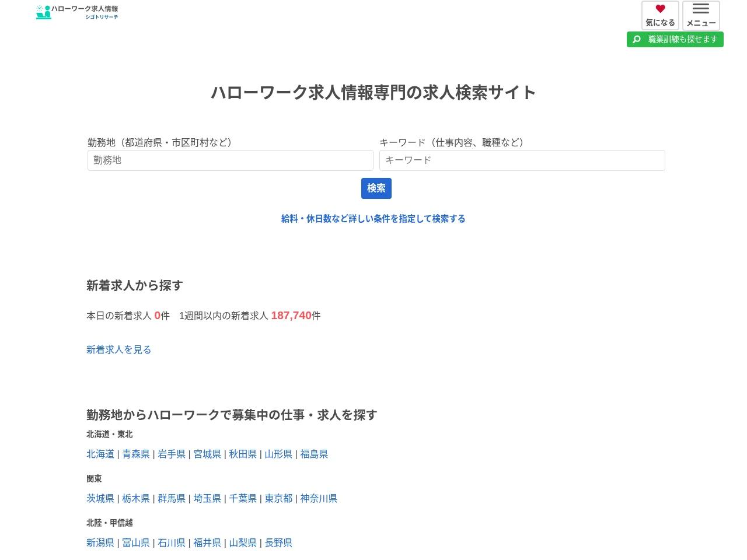Screen dimensions: 747x560
Task: Focus the キーワード keyword input field
Action: [522, 160]
